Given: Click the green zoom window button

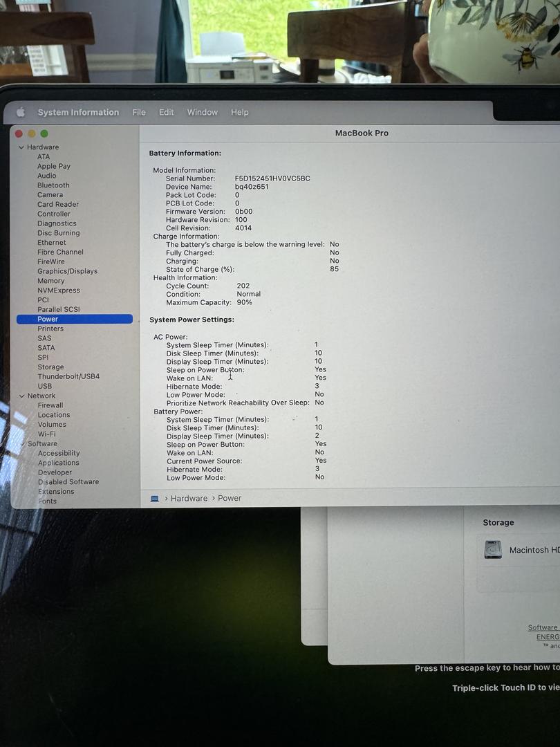Looking at the screenshot, I should (x=44, y=134).
